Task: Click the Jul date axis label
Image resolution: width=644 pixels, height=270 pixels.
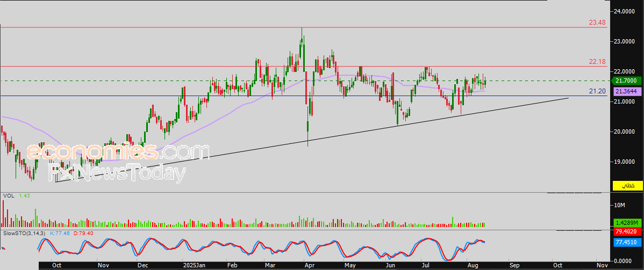Action: [425, 266]
